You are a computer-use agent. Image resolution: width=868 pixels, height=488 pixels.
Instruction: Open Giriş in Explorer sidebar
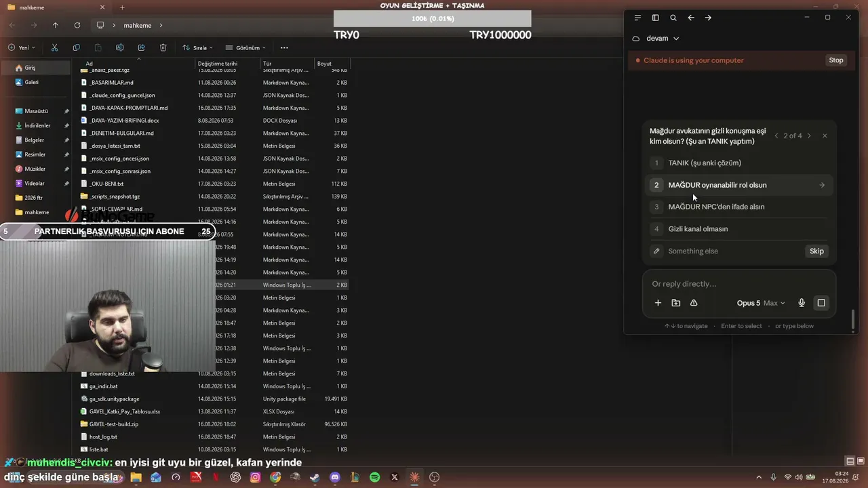click(36, 68)
